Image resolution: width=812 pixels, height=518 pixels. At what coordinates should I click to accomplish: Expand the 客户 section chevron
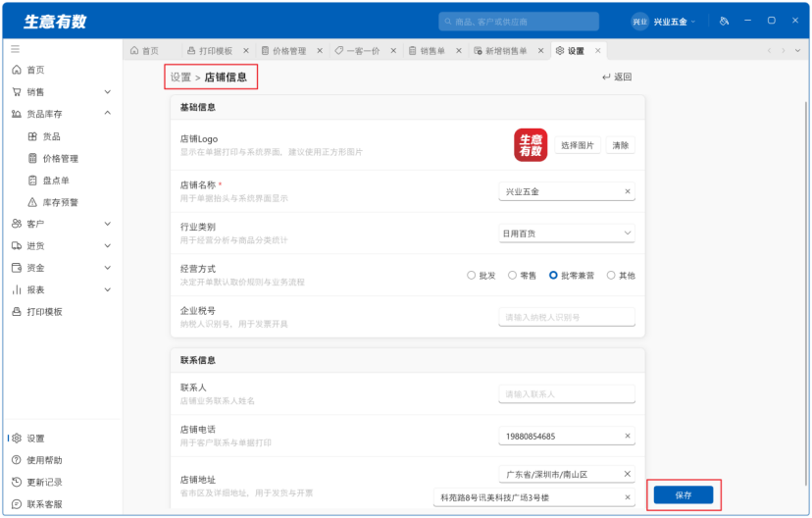click(108, 224)
